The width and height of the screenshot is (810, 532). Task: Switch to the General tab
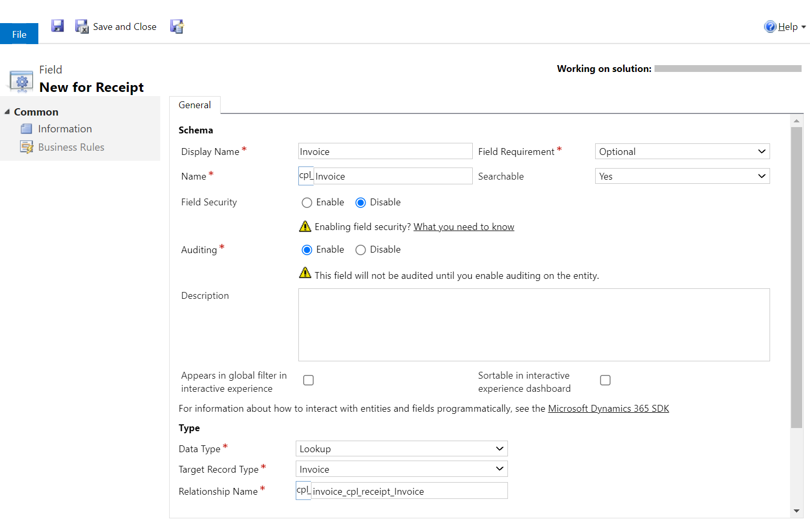[194, 105]
